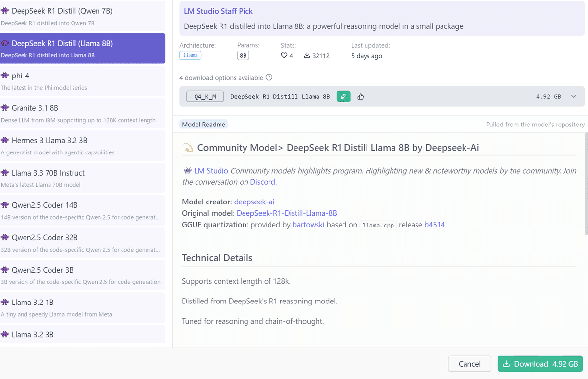Viewport: 588px width, 379px height.
Task: Click the Q4_K_M quantization badge
Action: (x=205, y=97)
